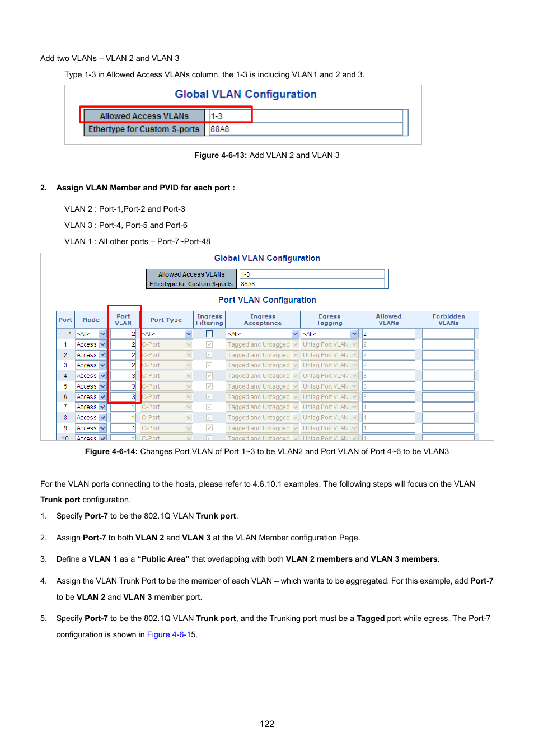This screenshot has width=534, height=756.
Task: Click the 'Ethertype for Custom S-ports' label in Figure 4-6-13
Action: 144,129
